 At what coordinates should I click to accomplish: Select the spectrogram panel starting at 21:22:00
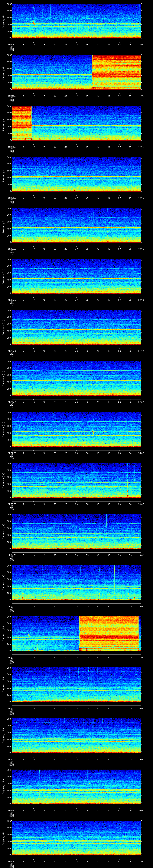pyautogui.click(x=76, y=429)
